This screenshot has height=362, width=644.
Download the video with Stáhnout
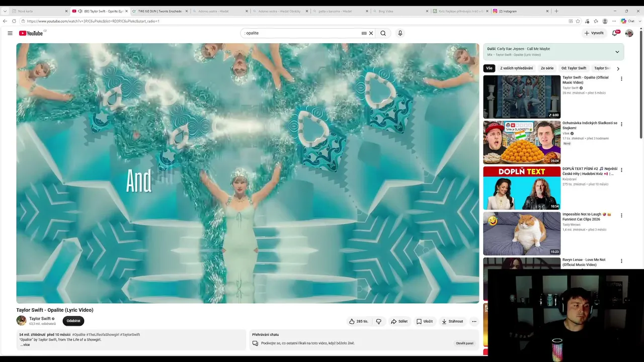pyautogui.click(x=452, y=321)
